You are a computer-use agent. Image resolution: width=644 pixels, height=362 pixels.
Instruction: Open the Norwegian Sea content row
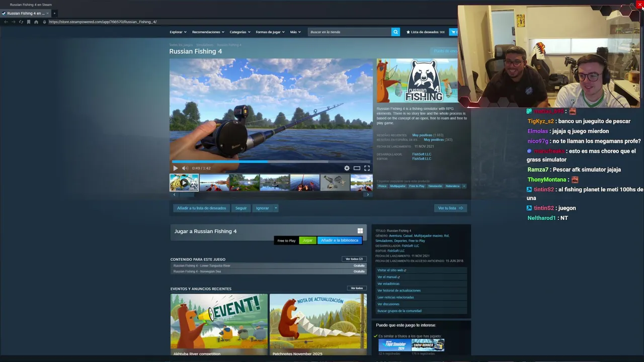coord(268,271)
